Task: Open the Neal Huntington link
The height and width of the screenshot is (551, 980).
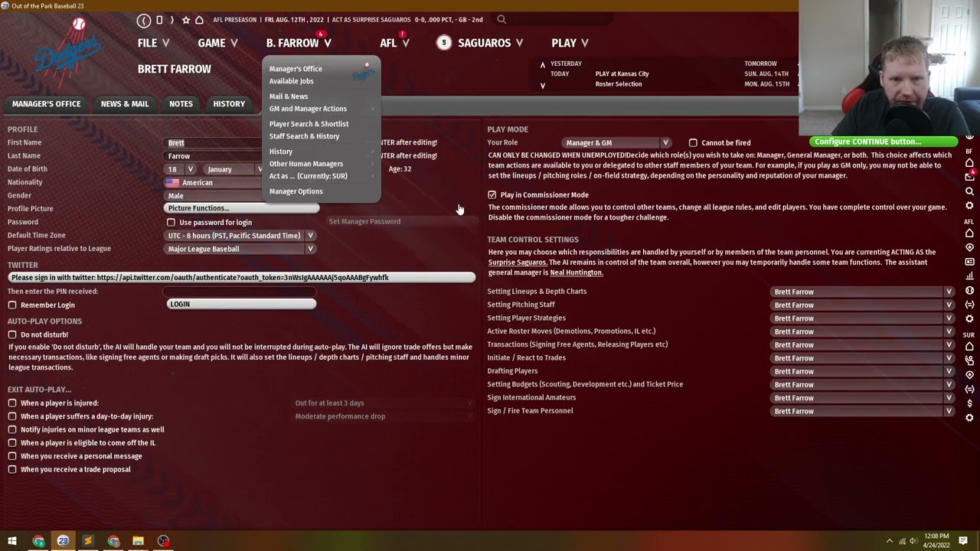Action: [576, 272]
